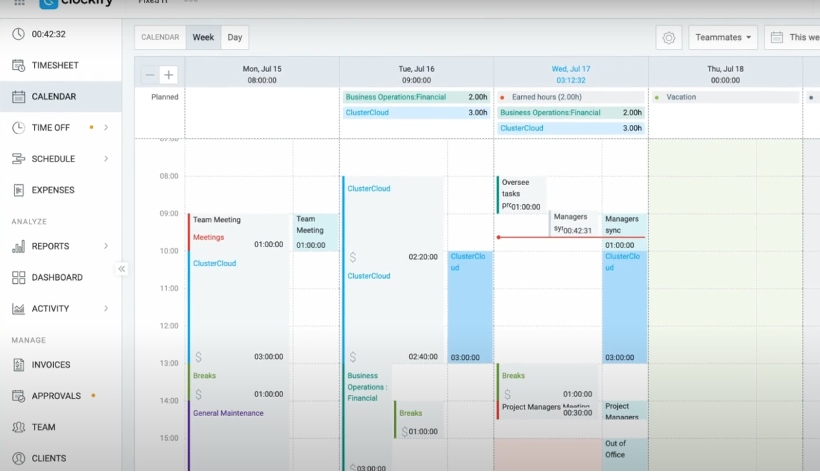
Task: Click the Wed, Jul 17 column header
Action: 571,74
